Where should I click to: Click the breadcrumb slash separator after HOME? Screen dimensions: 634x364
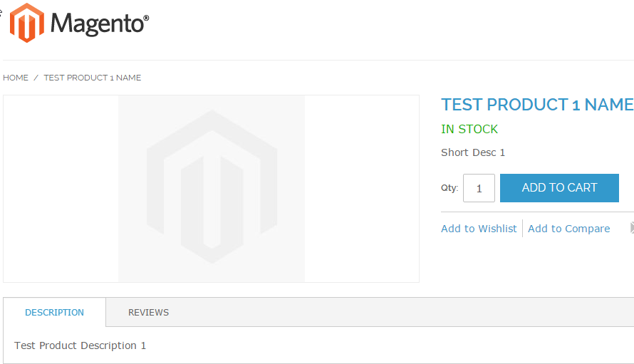pos(36,78)
